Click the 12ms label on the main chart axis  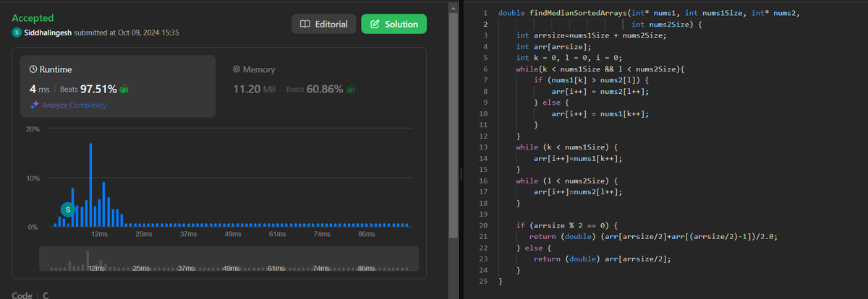[x=100, y=235]
